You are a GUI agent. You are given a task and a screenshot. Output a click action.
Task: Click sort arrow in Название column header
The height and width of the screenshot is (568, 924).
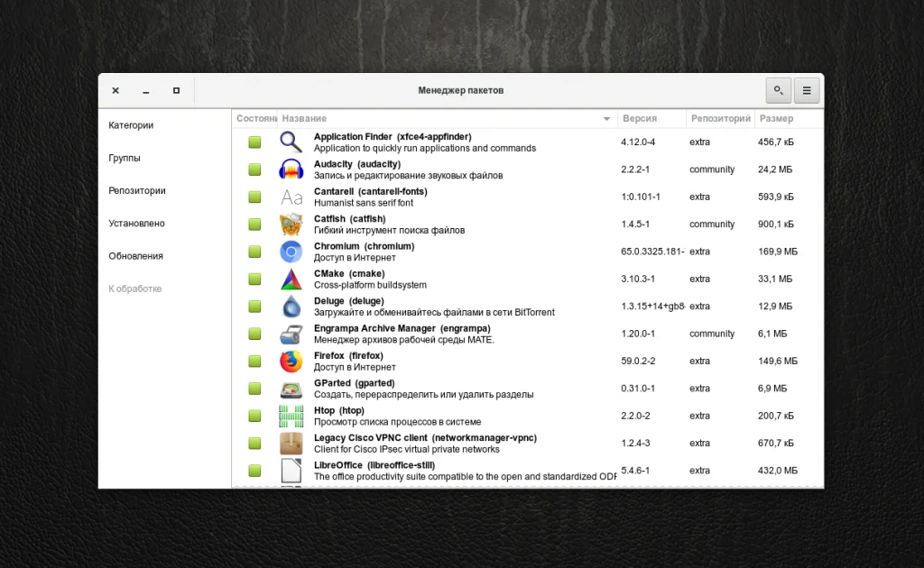point(606,119)
